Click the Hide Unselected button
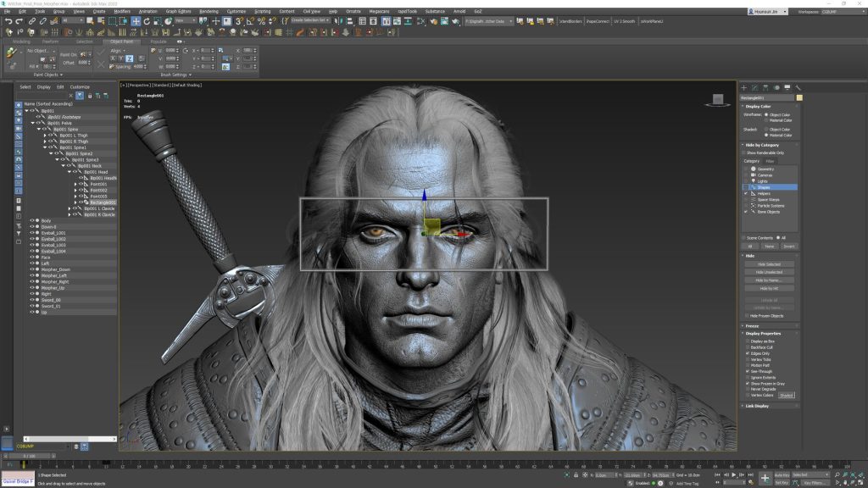Viewport: 868px width, 488px height. pyautogui.click(x=769, y=272)
